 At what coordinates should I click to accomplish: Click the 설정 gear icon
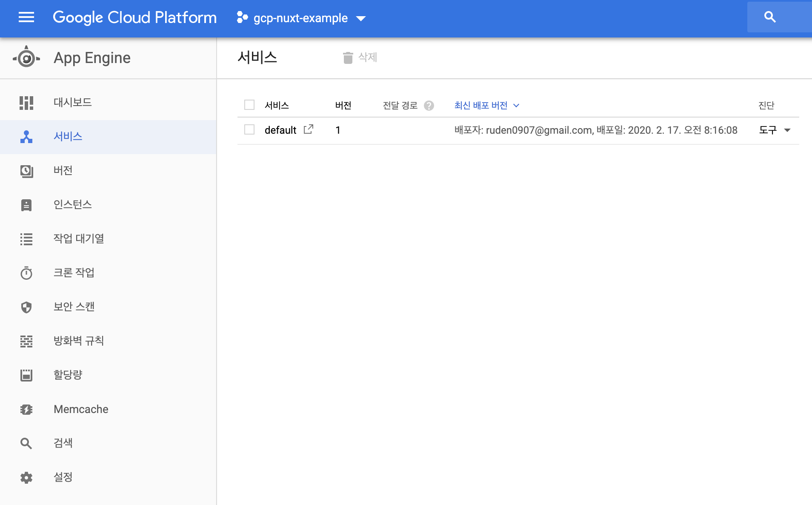tap(26, 477)
